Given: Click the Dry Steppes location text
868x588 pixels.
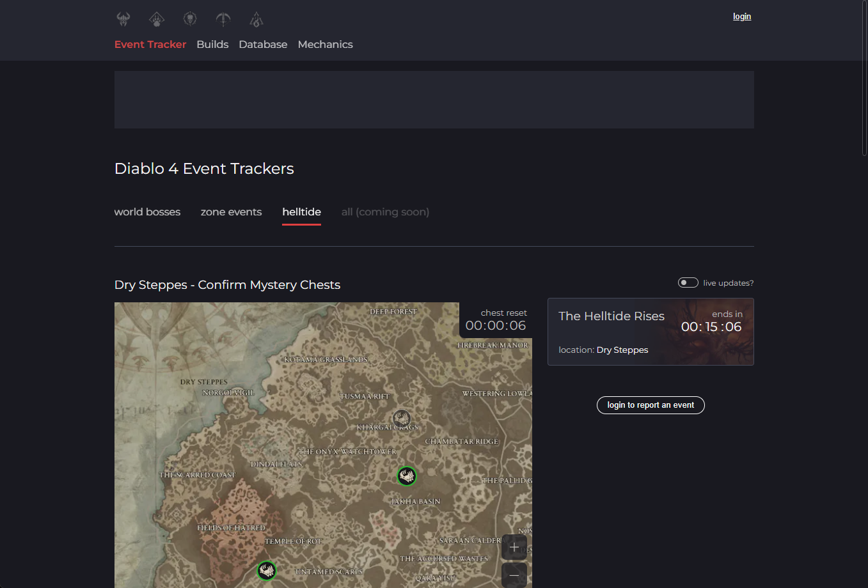Looking at the screenshot, I should click(622, 350).
